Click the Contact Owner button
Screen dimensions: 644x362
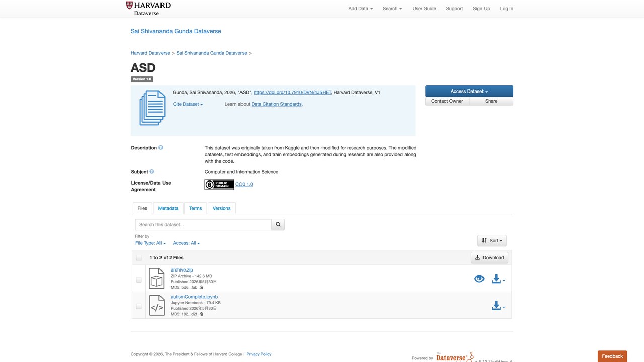click(447, 101)
